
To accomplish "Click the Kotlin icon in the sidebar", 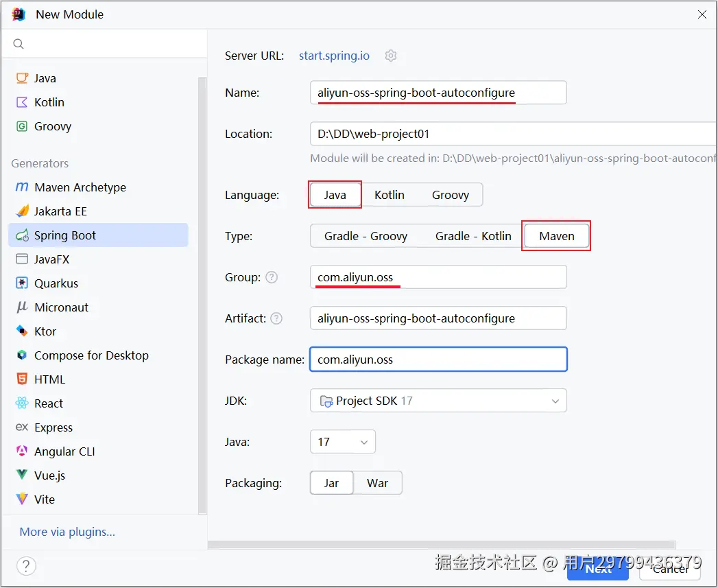I will tap(22, 102).
